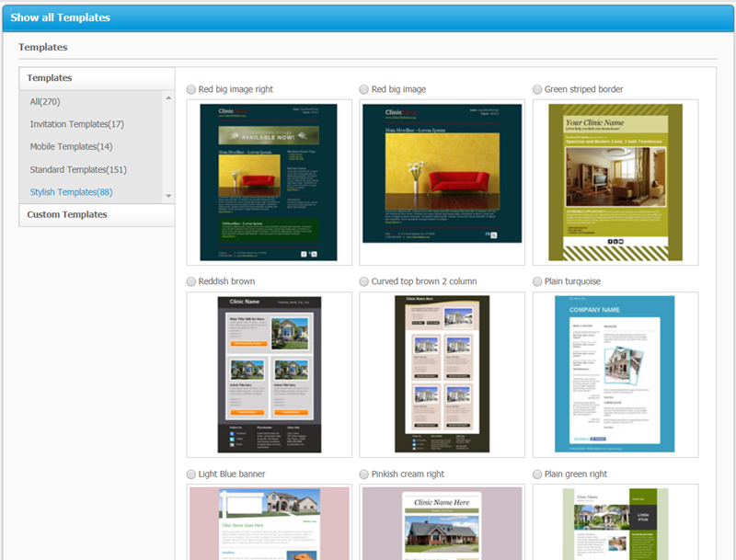Image resolution: width=736 pixels, height=560 pixels.
Task: Open Invitation Templates(17) category
Action: [x=77, y=124]
